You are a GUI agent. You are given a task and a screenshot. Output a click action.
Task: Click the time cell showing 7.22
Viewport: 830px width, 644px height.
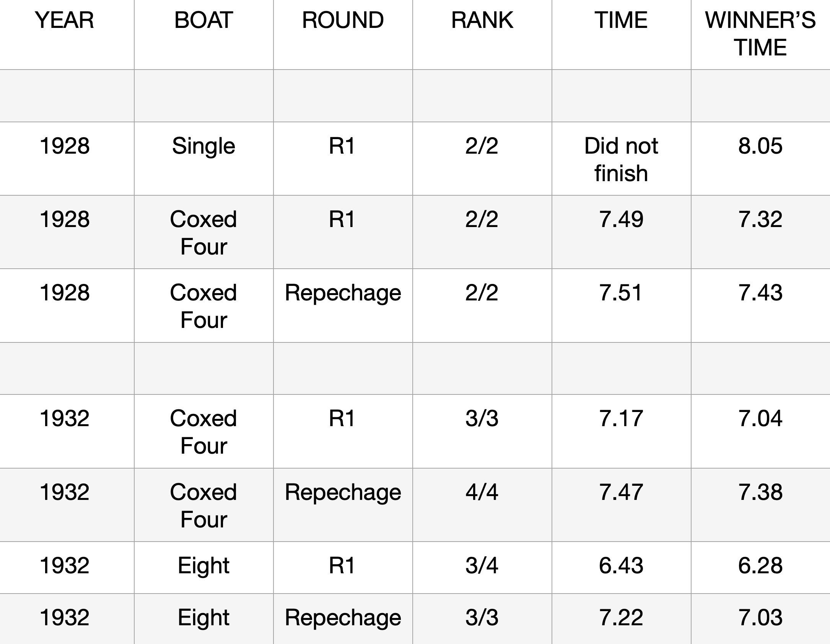click(621, 618)
